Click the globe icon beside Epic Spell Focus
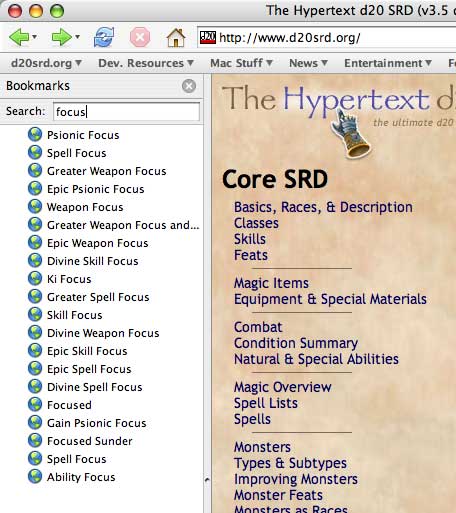This screenshot has width=456, height=513. pyautogui.click(x=35, y=369)
